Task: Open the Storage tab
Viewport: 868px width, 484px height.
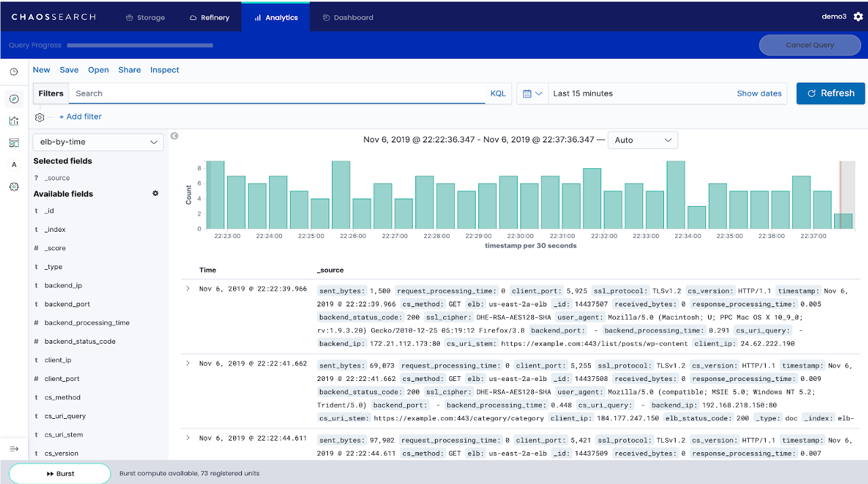Action: (x=145, y=18)
